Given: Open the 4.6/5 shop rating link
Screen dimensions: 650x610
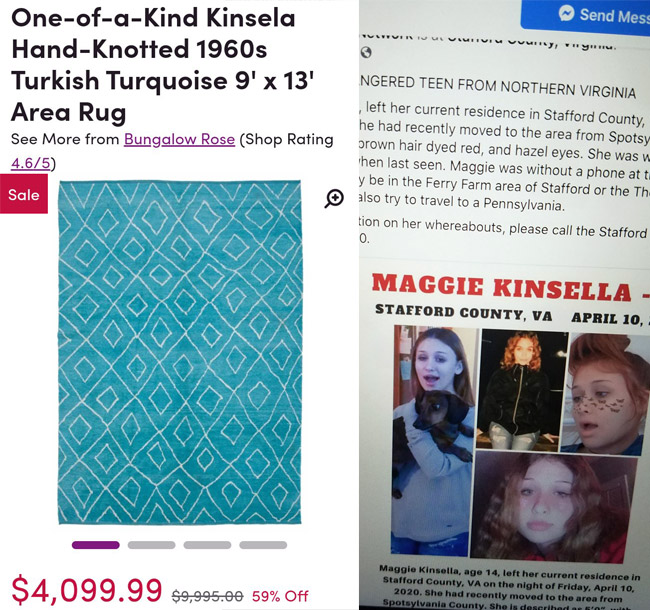Looking at the screenshot, I should (31, 163).
